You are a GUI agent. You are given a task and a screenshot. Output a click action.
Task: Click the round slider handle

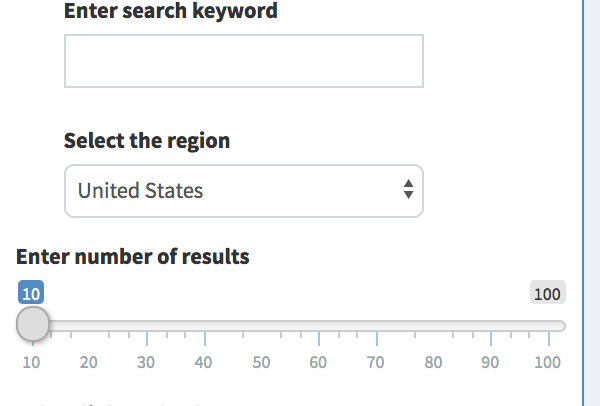(33, 324)
